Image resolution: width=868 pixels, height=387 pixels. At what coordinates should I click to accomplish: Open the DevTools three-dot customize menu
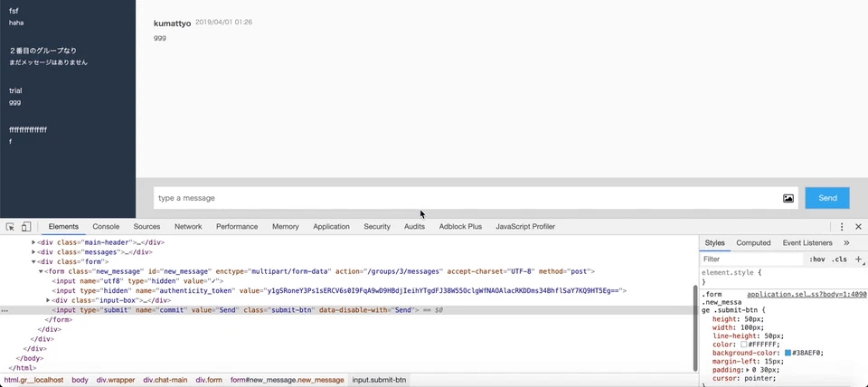(842, 226)
